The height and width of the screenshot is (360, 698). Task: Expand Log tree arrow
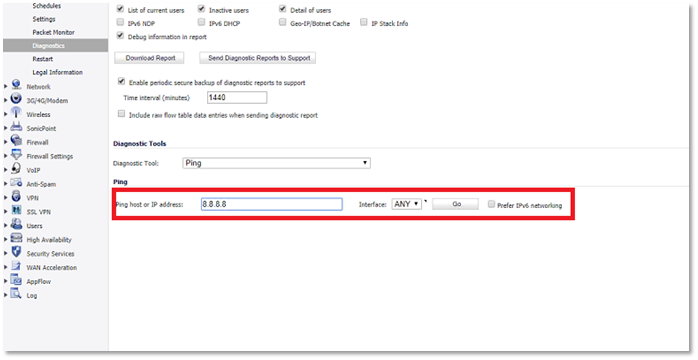6,295
